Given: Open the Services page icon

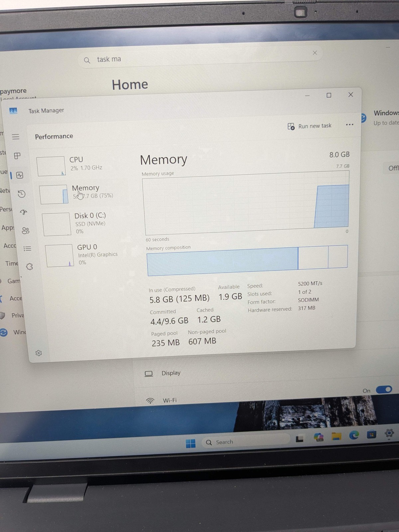Looking at the screenshot, I should [x=30, y=266].
